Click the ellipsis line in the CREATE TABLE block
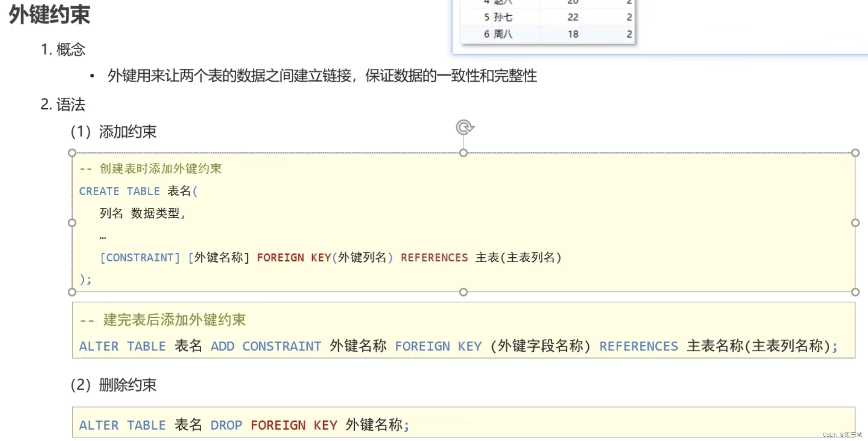Image resolution: width=868 pixels, height=441 pixels. 103,237
